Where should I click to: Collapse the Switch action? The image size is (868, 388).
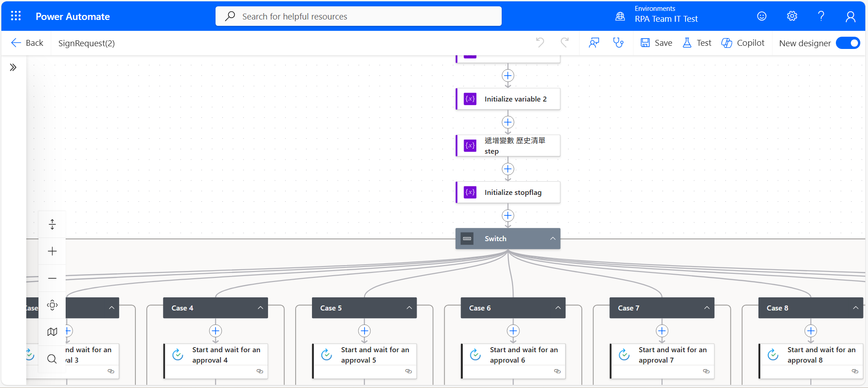click(x=552, y=239)
